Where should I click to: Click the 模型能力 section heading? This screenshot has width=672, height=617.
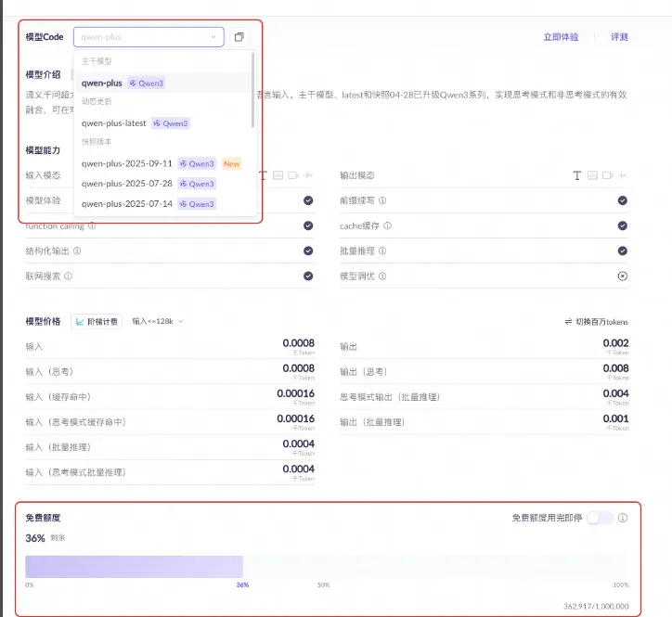pos(43,150)
